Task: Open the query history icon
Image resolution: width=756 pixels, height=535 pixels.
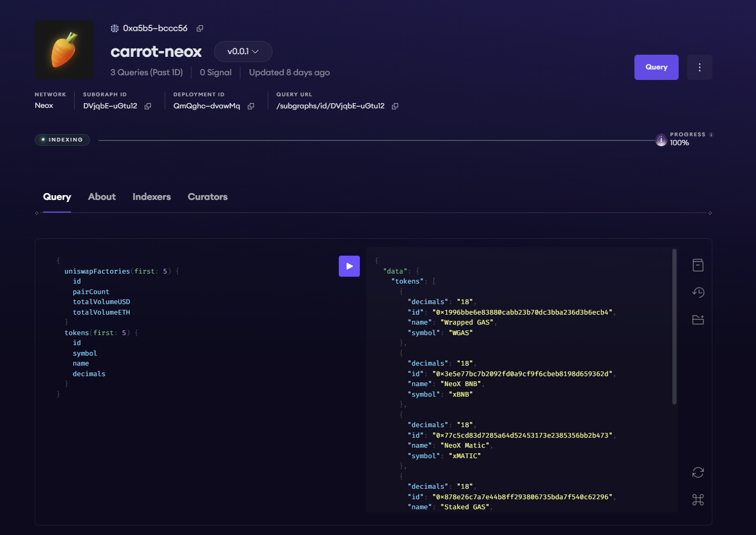Action: (x=698, y=292)
